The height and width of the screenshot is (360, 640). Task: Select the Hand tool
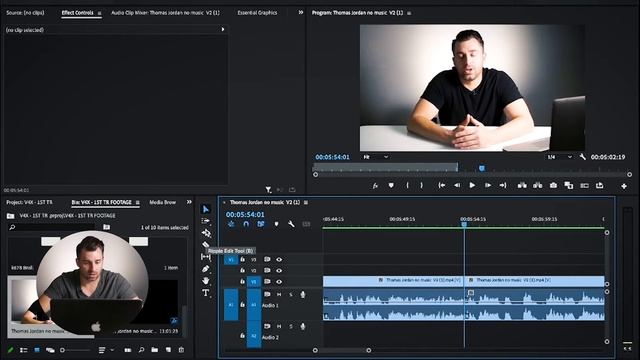tap(205, 280)
